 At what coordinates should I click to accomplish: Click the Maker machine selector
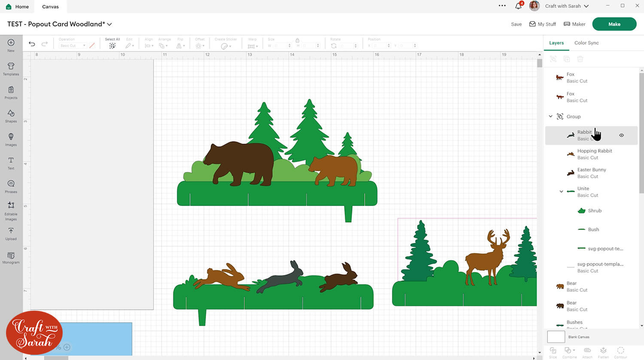coord(574,24)
